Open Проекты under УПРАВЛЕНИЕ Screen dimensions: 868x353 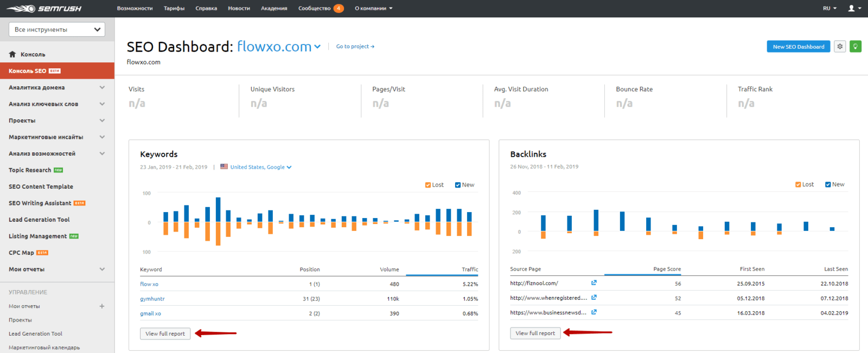click(x=20, y=320)
